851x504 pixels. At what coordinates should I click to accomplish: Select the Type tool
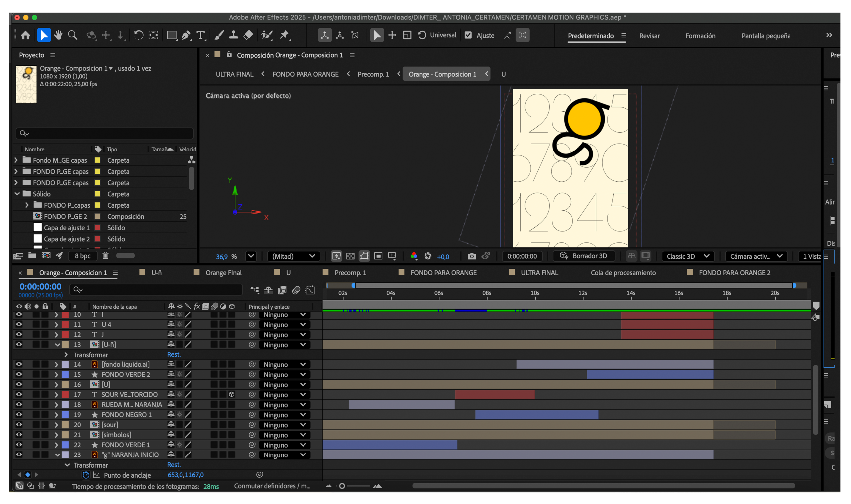tap(201, 35)
